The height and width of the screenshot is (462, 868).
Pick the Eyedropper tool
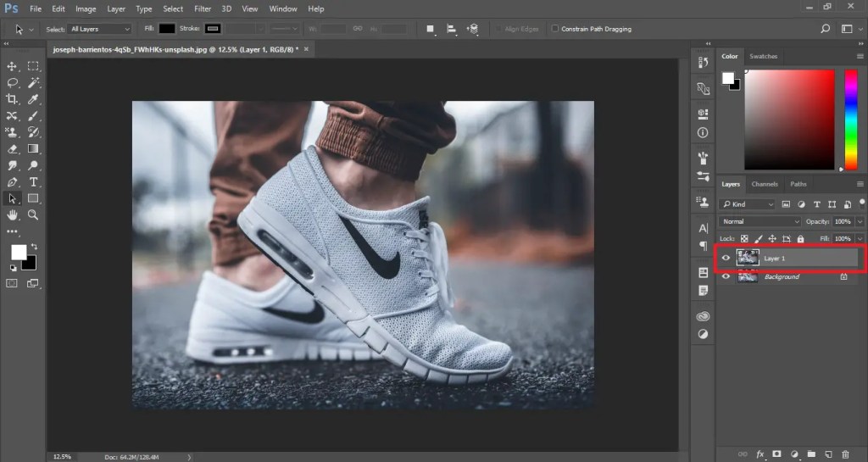coord(34,99)
